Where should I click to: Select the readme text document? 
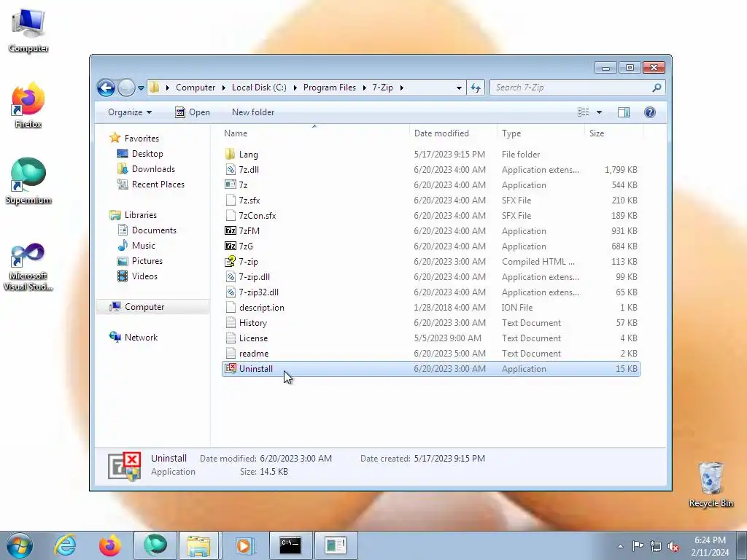tap(430, 354)
